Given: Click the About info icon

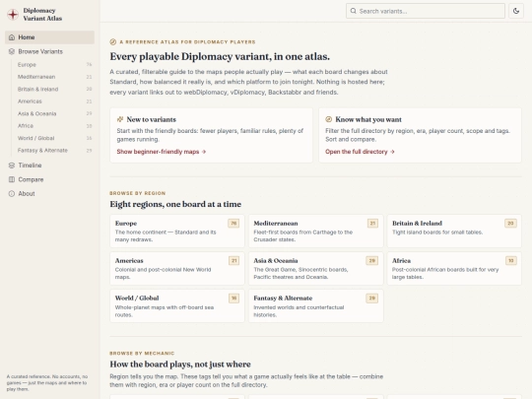Looking at the screenshot, I should (x=12, y=194).
